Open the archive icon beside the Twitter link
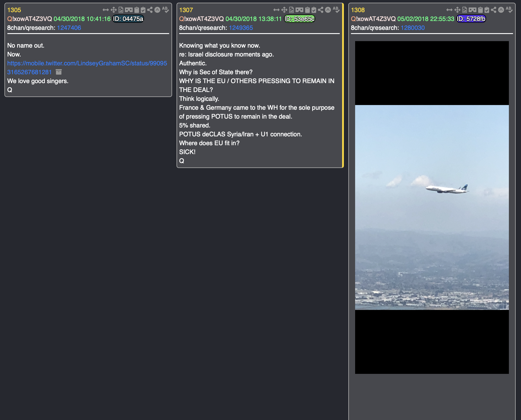Screen dimensions: 521x420 59,72
